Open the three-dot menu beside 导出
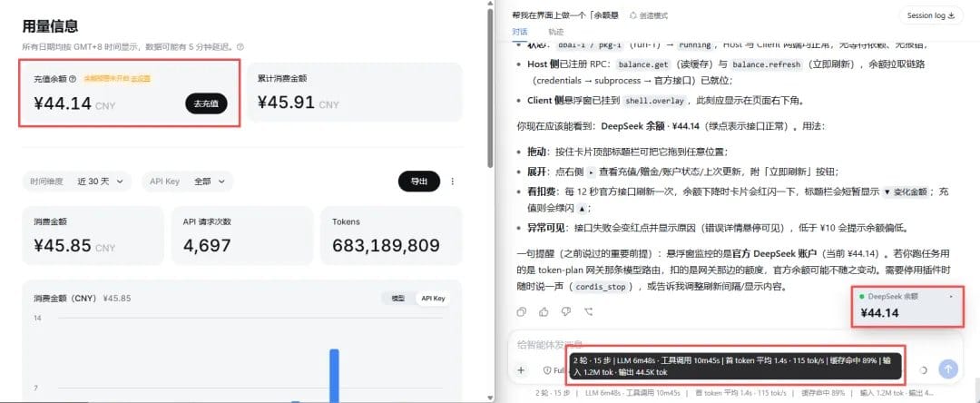Viewport: 980px width, 403px height. 453,182
